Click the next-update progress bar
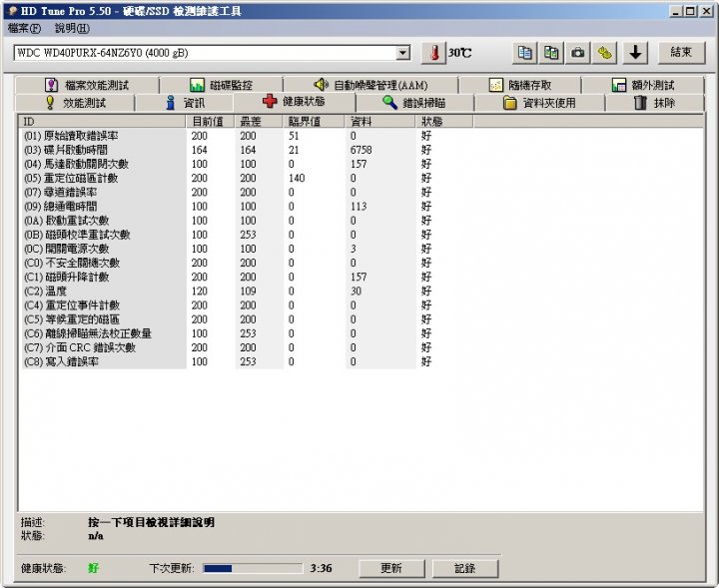 [x=253, y=568]
